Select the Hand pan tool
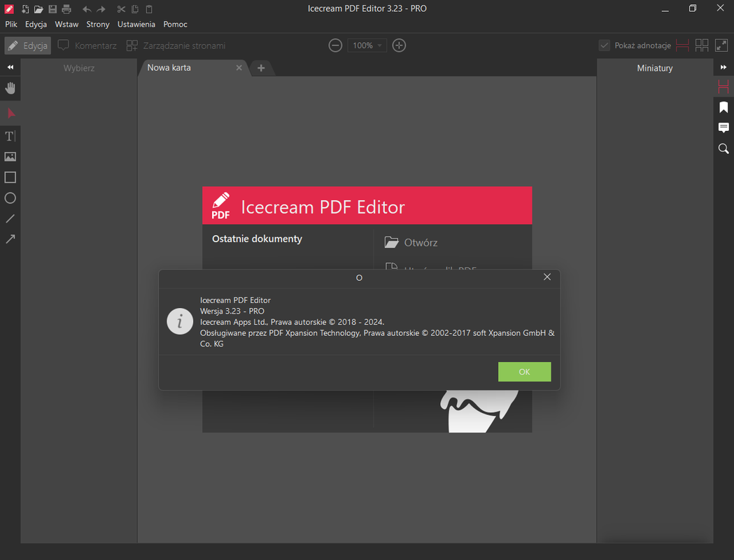The width and height of the screenshot is (734, 560). pyautogui.click(x=10, y=88)
